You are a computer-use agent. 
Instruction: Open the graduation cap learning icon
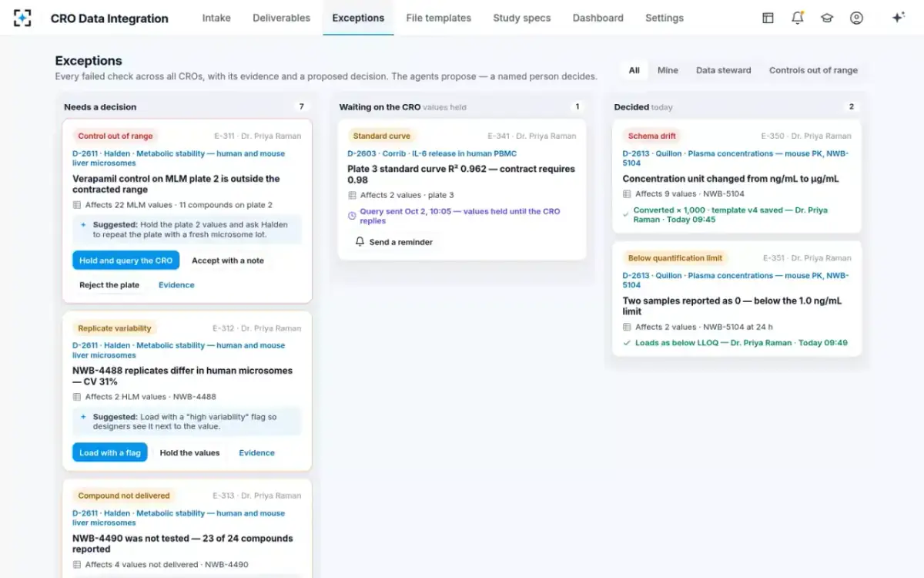click(827, 18)
